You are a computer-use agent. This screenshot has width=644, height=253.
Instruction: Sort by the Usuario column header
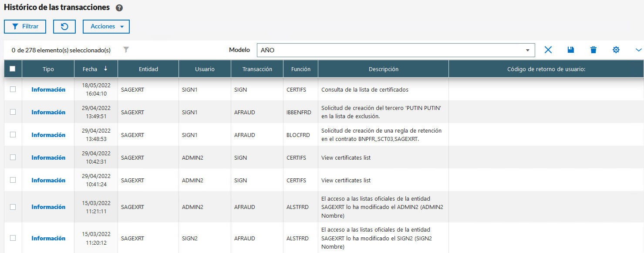point(205,69)
